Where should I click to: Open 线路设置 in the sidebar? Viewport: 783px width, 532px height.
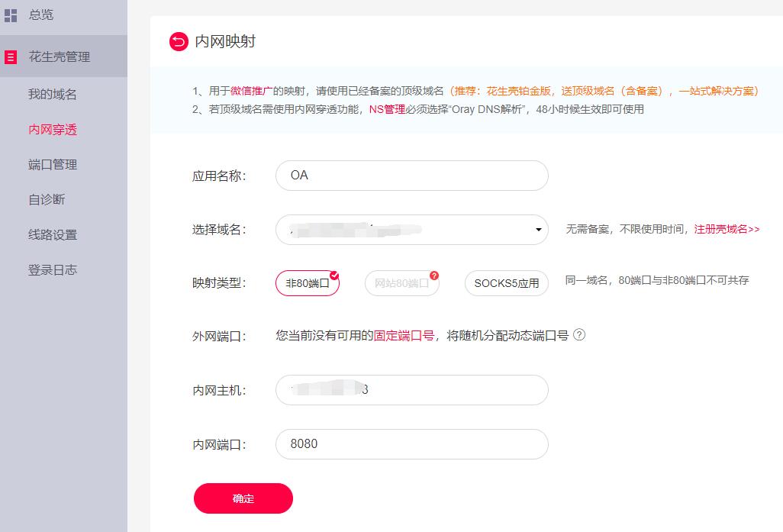point(53,235)
